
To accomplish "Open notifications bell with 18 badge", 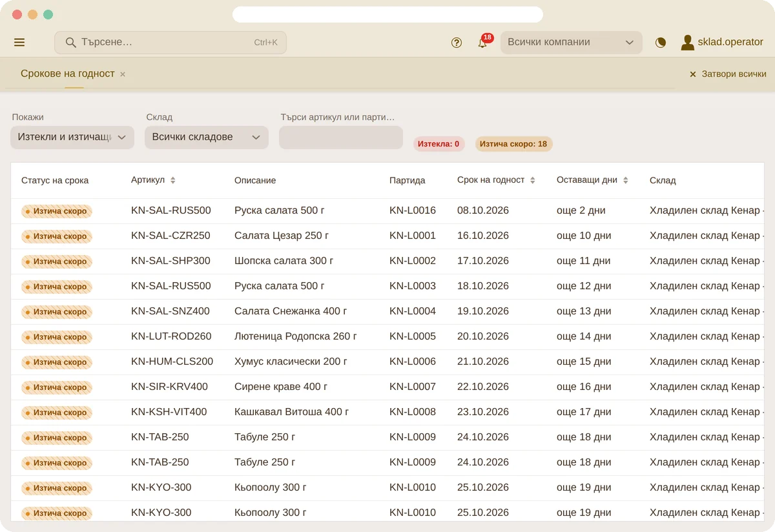I will (483, 43).
